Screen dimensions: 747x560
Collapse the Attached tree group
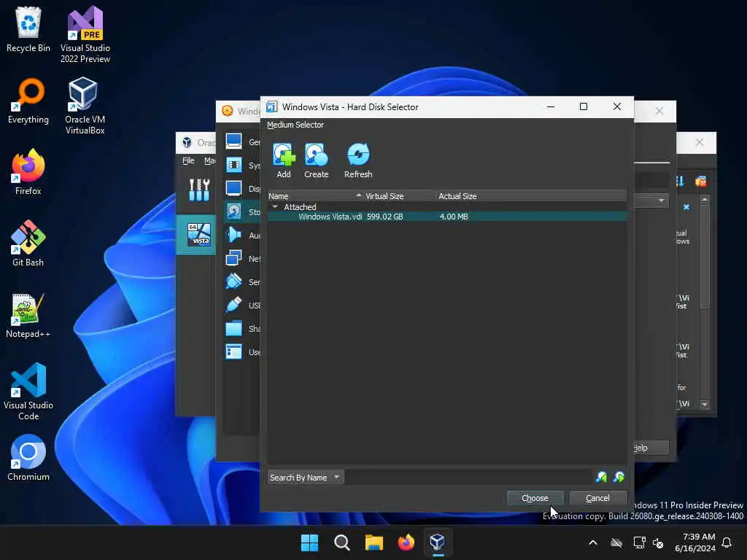coord(275,206)
